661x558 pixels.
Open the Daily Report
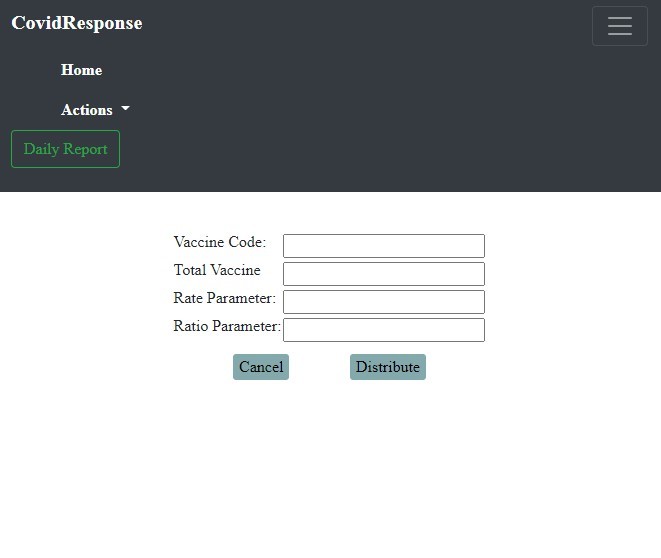click(65, 149)
